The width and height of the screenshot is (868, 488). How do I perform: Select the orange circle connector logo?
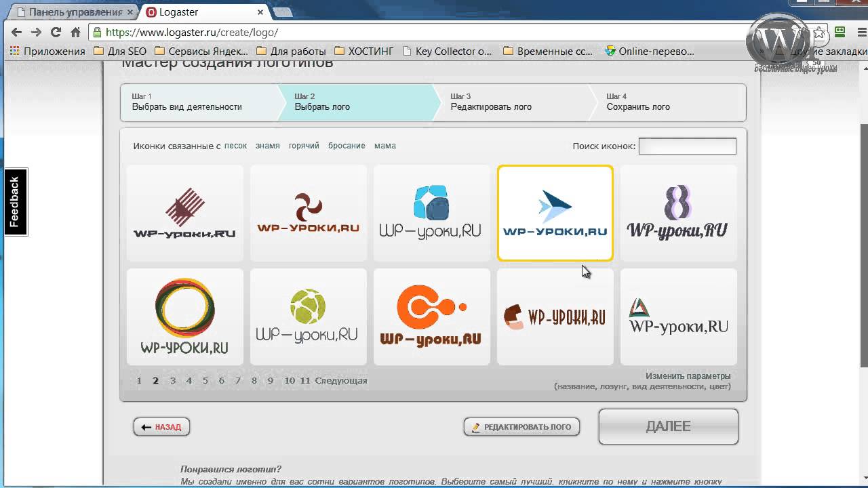click(x=431, y=317)
